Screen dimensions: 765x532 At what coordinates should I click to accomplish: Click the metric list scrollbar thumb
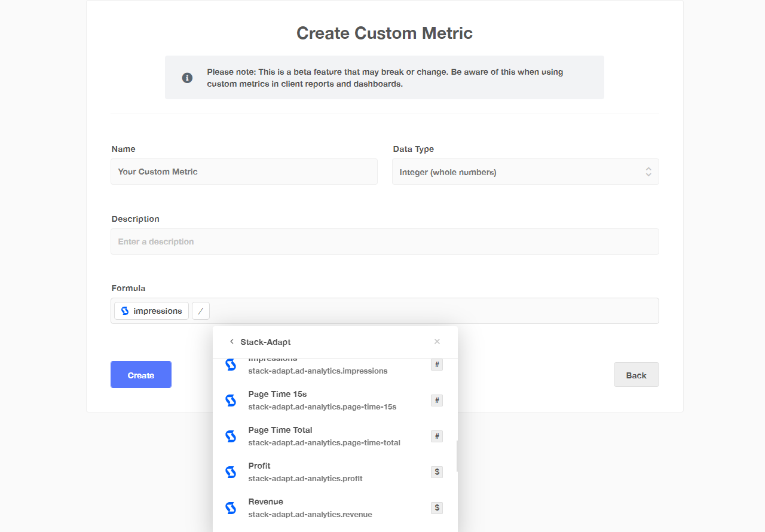(457, 456)
